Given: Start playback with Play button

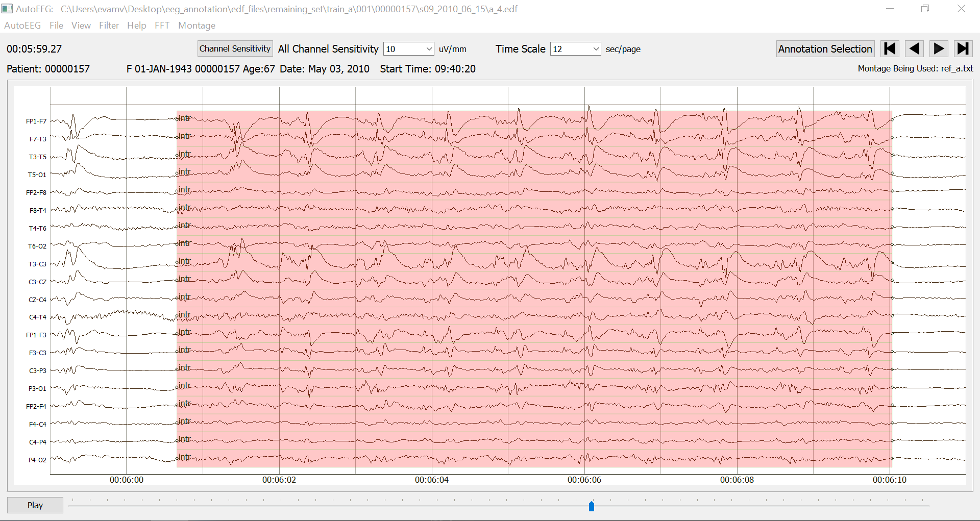Looking at the screenshot, I should pos(35,505).
